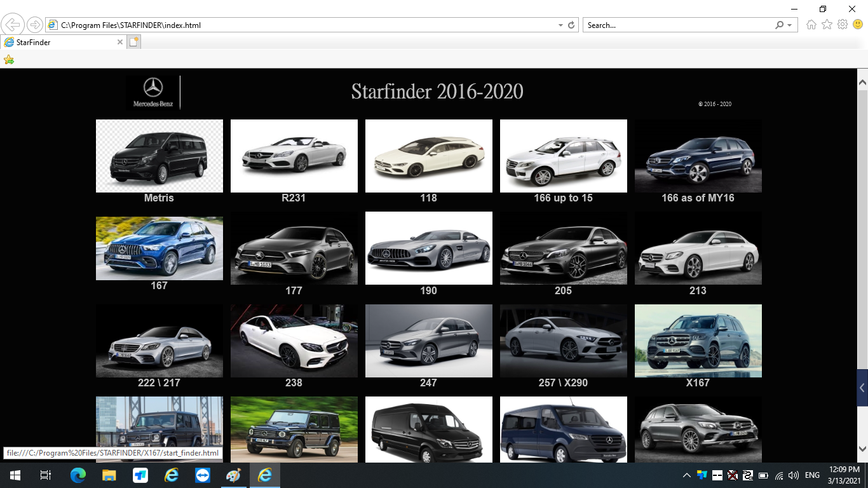The image size is (868, 488).
Task: Launch Microsoft Edge from the taskbar
Action: (x=78, y=475)
